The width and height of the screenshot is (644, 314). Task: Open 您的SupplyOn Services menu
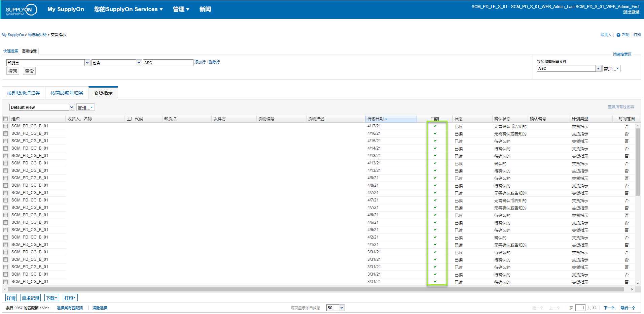pyautogui.click(x=129, y=9)
